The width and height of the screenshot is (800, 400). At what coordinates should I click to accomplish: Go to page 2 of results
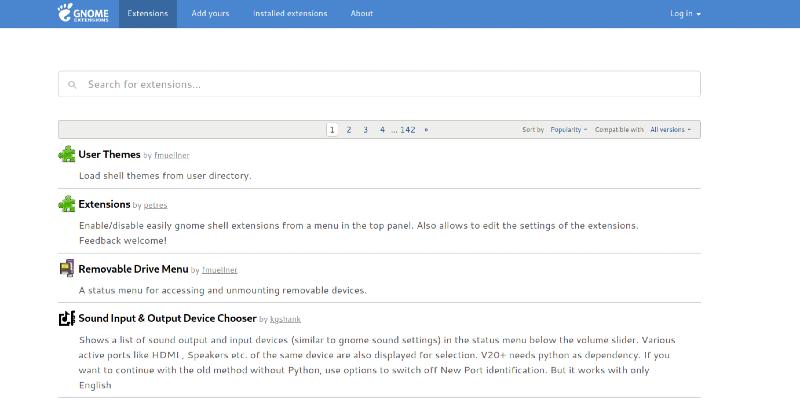[349, 130]
